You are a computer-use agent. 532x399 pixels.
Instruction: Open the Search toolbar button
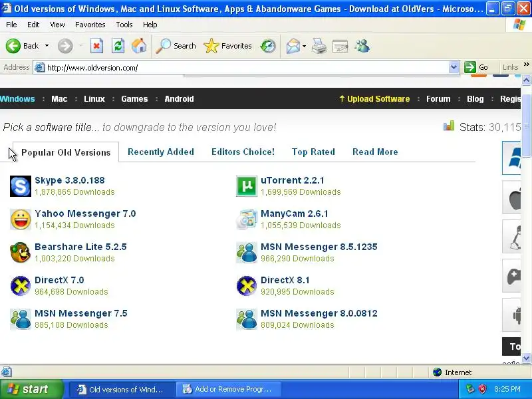(x=176, y=46)
